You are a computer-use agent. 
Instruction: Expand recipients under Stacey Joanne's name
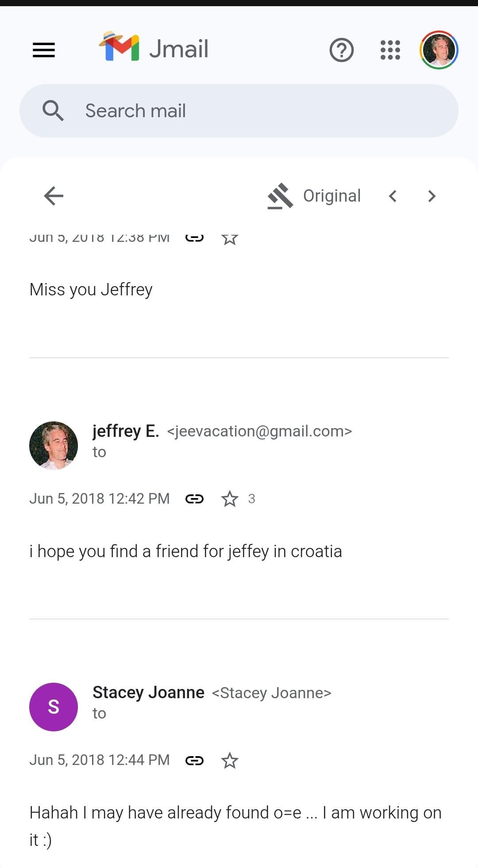(x=99, y=713)
